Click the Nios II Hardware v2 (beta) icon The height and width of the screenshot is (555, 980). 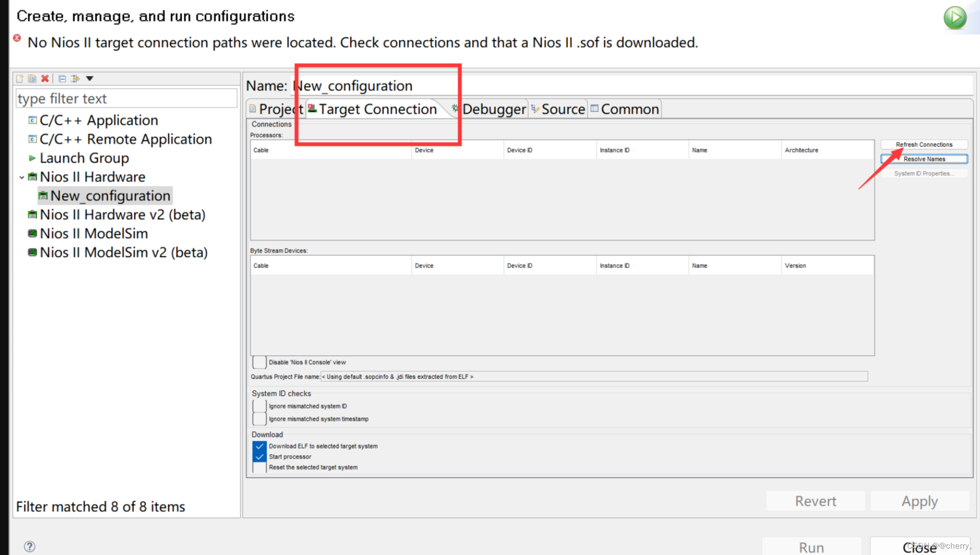[x=32, y=215]
